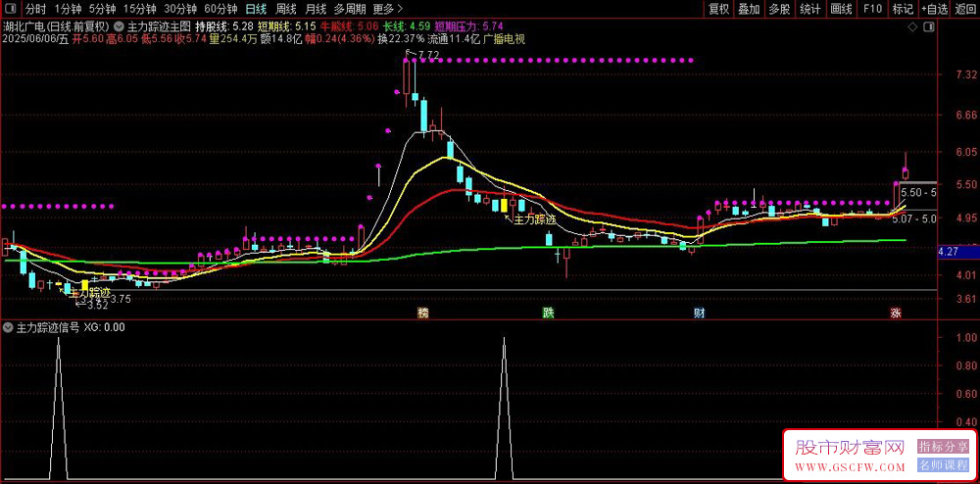Screen dimensions: 980x484
Task: Click the 短期线: 5.15 value
Action: 287,26
